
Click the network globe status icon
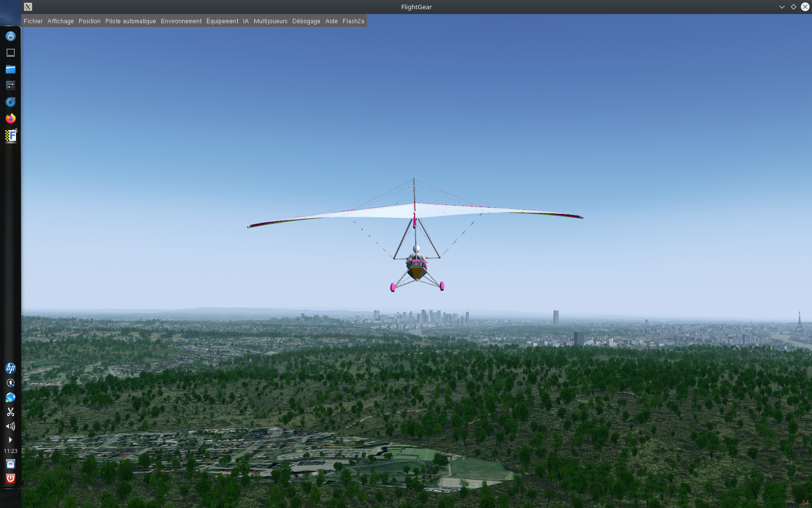coord(11,397)
